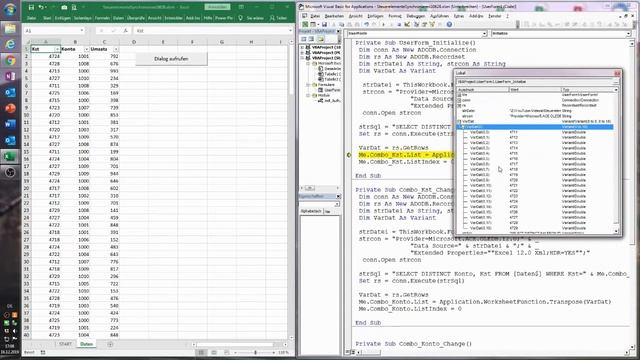Expand the Excel formula bar arrow

click(290, 31)
